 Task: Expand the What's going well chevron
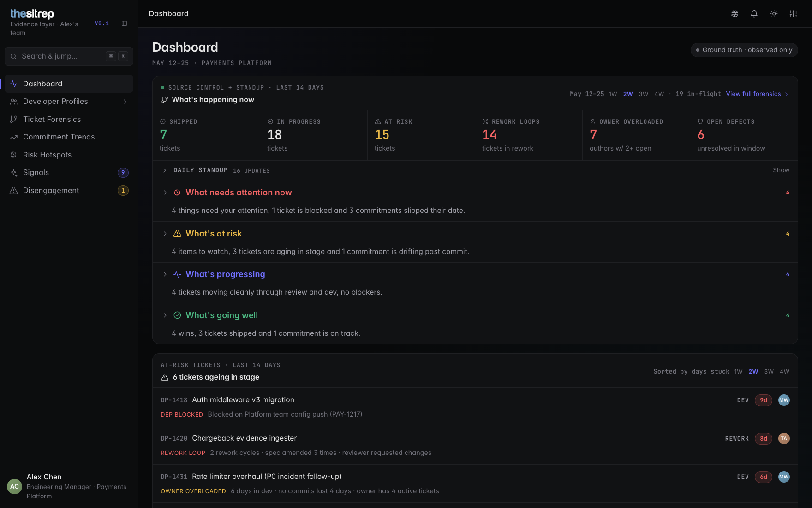click(x=165, y=315)
